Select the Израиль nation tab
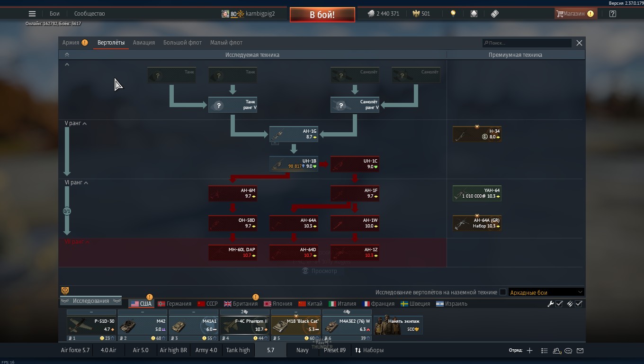644x364 pixels. [452, 304]
